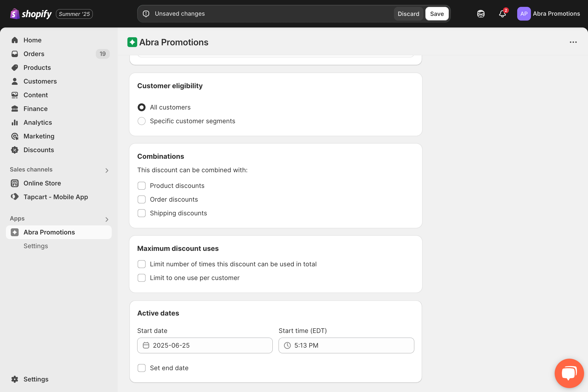Enable combining with Shipping discounts
This screenshot has height=392, width=588.
click(142, 213)
